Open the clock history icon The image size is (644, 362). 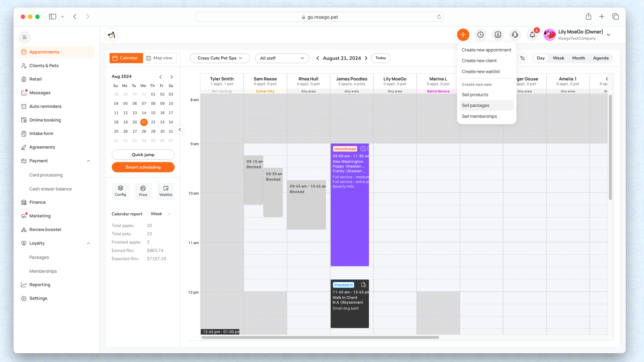tap(480, 35)
